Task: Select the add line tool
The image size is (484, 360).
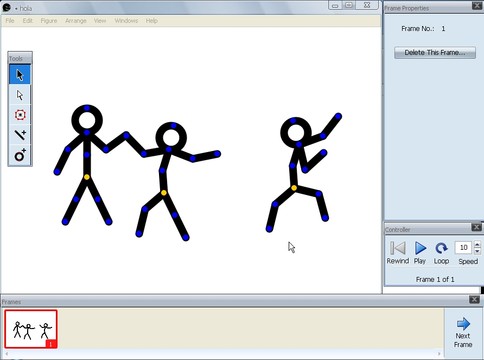Action: [20, 135]
